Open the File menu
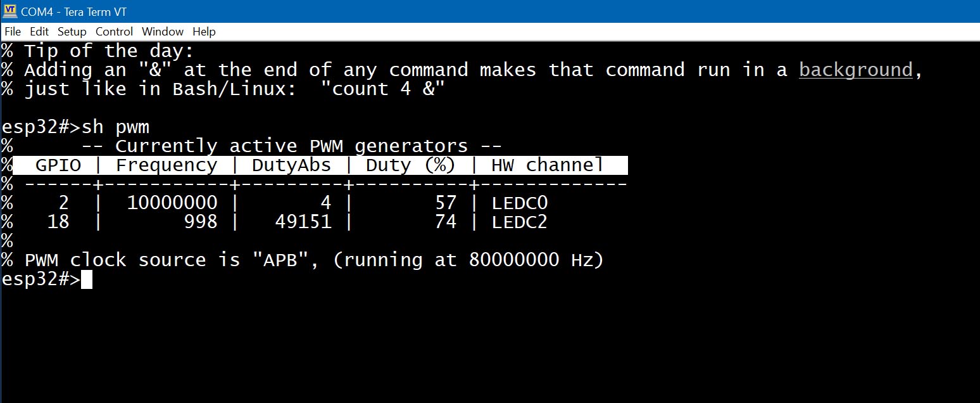The height and width of the screenshot is (403, 980). (x=12, y=32)
